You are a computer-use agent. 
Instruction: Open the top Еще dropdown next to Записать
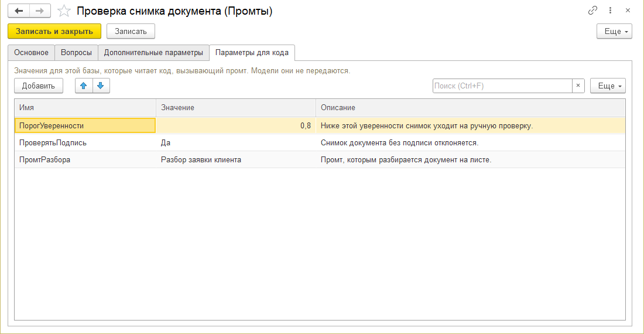pyautogui.click(x=614, y=31)
